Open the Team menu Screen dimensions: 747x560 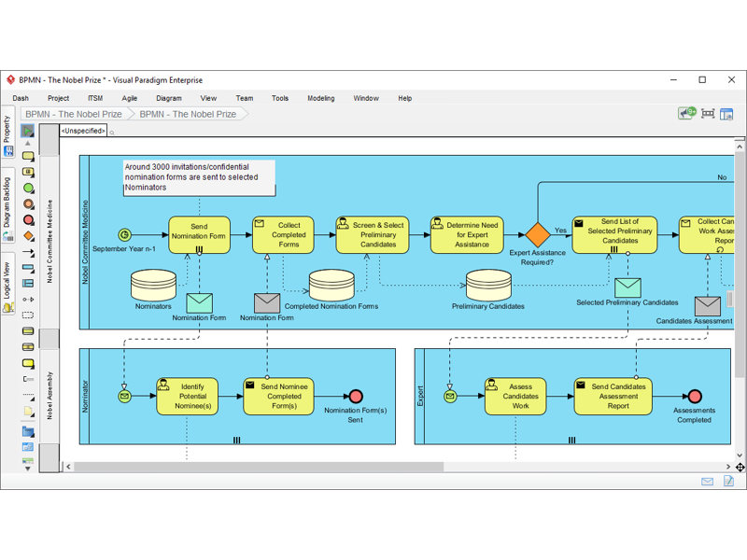click(x=245, y=98)
